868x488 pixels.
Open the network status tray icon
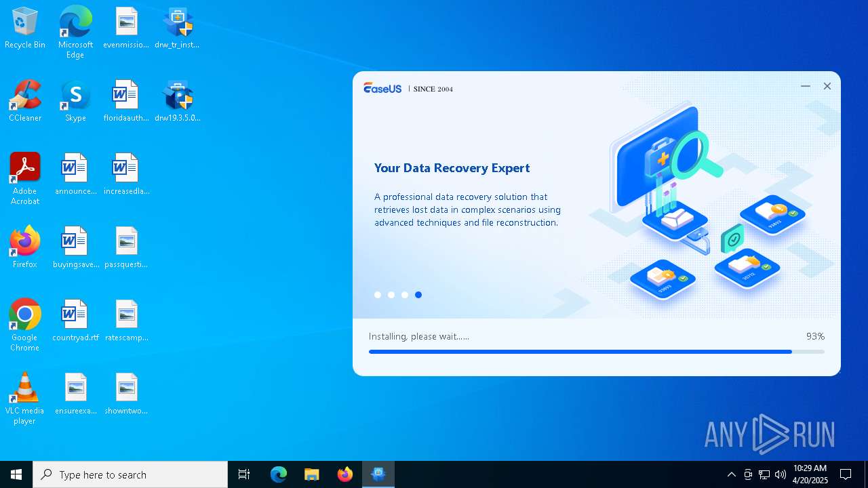(x=764, y=474)
